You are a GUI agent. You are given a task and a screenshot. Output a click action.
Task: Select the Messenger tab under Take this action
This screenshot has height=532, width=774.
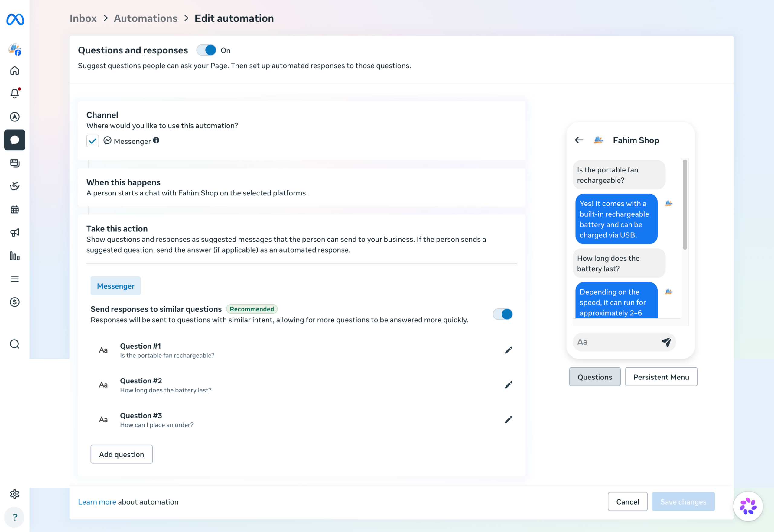click(115, 286)
